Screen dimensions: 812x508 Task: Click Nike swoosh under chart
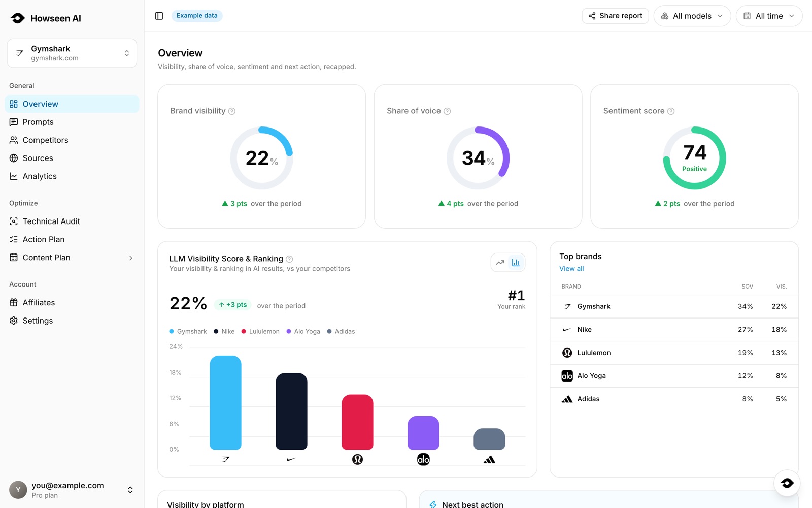pos(291,459)
